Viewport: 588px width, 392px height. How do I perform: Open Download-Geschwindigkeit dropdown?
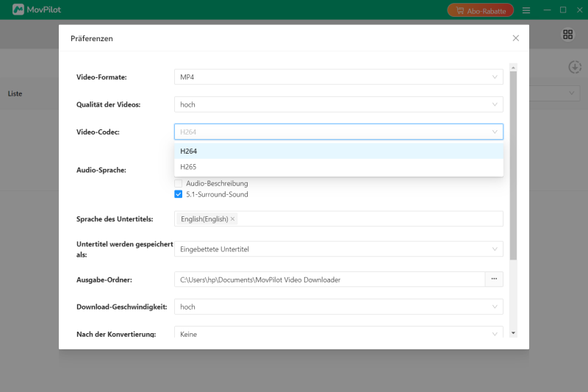click(x=339, y=307)
